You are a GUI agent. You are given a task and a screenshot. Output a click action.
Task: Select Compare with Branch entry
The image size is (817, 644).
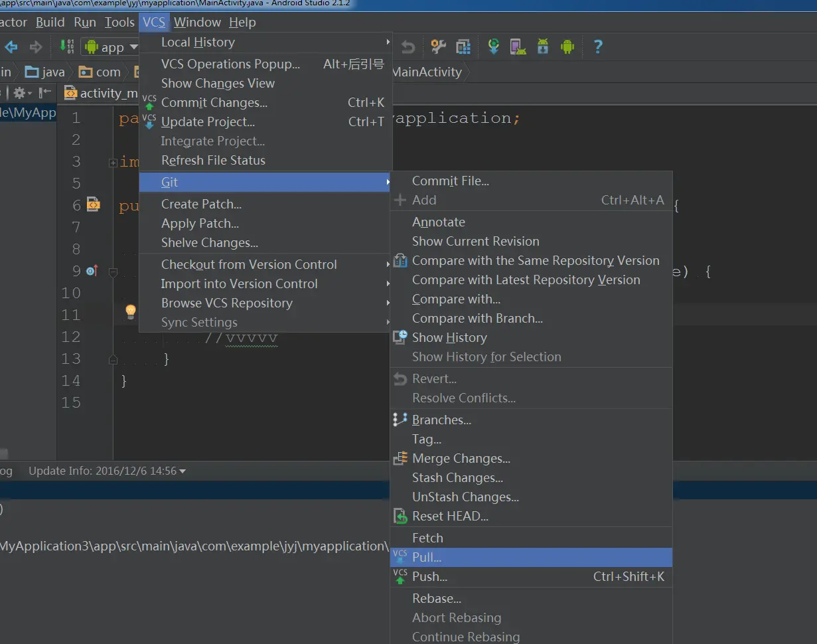531,318
